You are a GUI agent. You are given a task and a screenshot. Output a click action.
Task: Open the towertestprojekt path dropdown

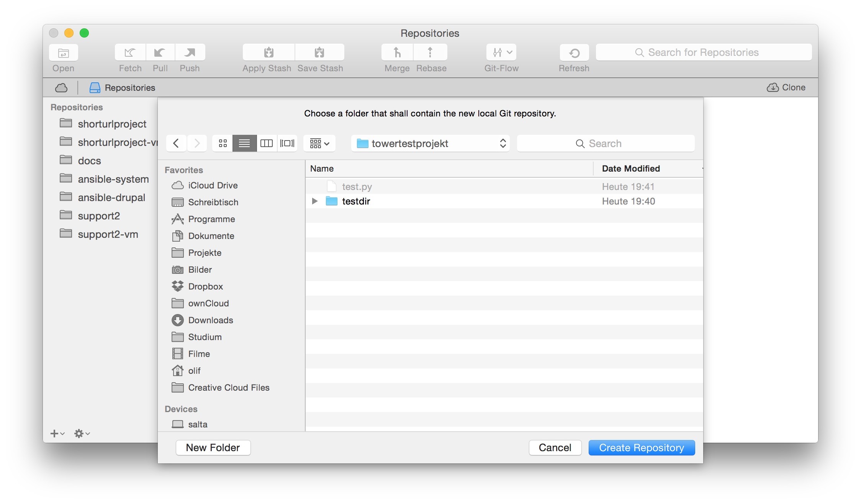click(430, 144)
